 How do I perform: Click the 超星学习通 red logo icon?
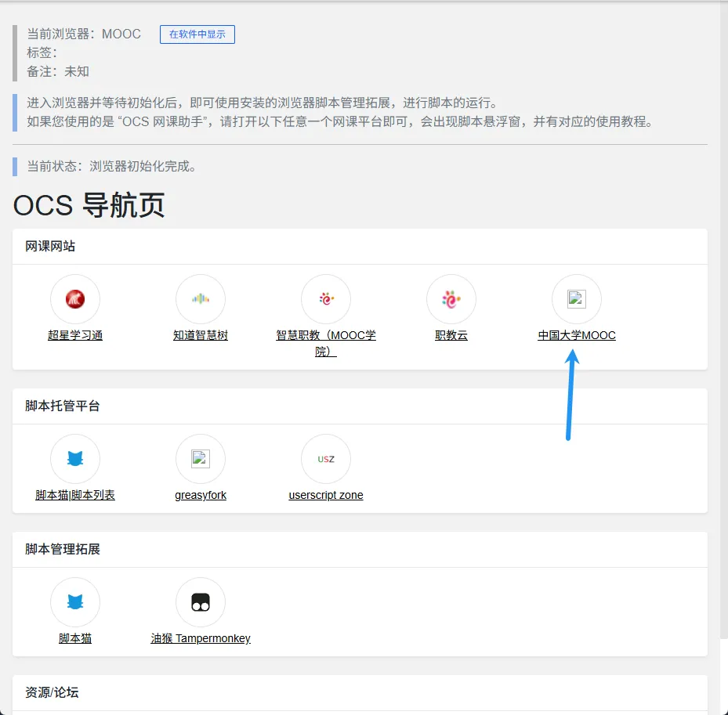point(75,299)
